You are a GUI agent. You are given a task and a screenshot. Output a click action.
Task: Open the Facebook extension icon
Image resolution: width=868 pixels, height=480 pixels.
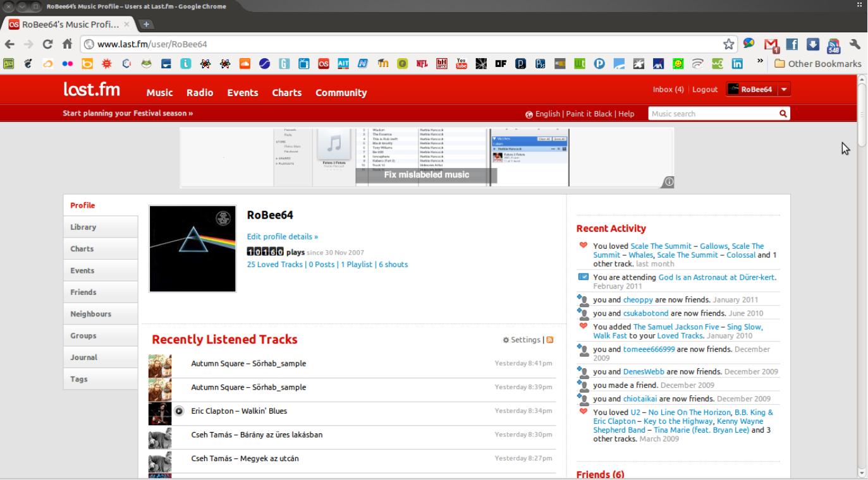[x=791, y=44]
